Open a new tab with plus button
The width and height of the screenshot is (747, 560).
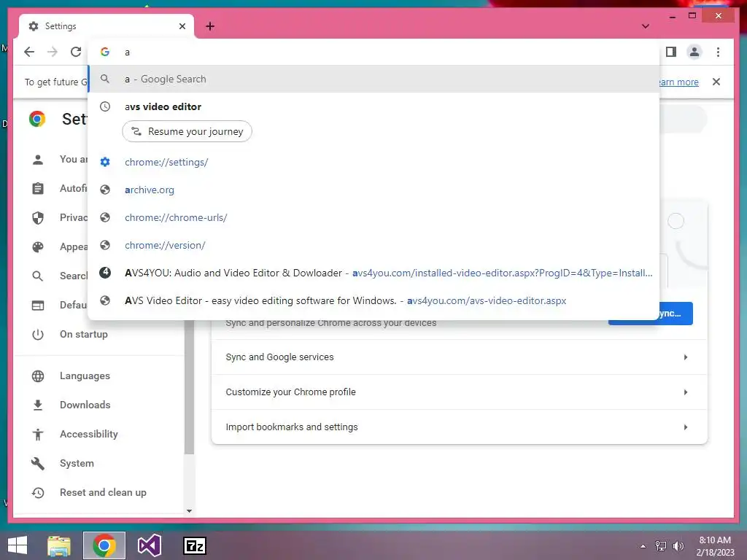pos(210,26)
